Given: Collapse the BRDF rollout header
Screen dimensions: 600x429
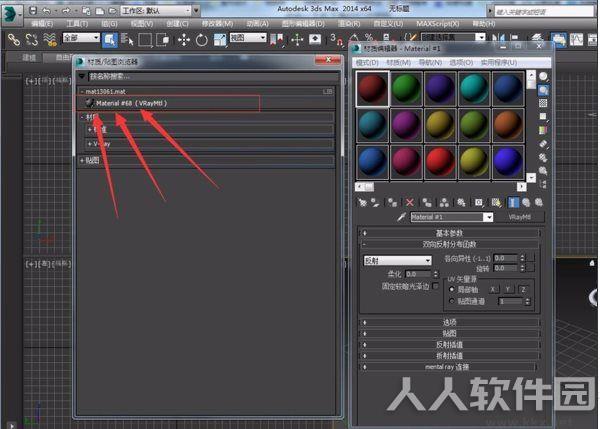Looking at the screenshot, I should tap(450, 244).
